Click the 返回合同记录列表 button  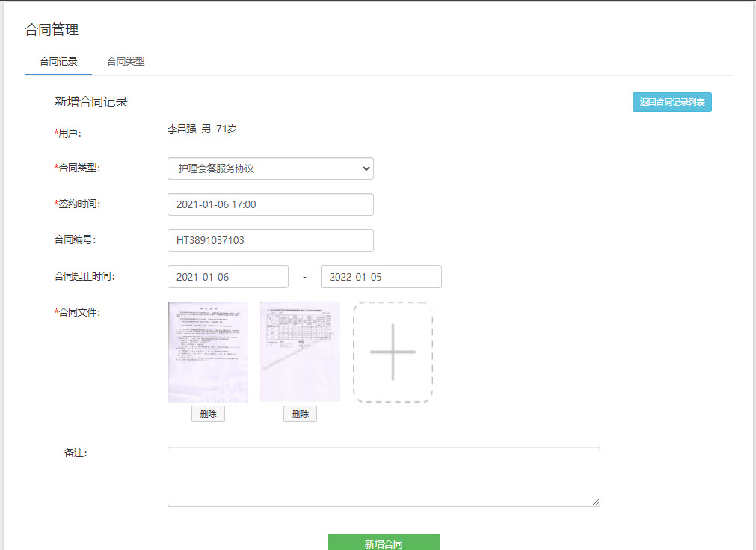click(x=672, y=102)
